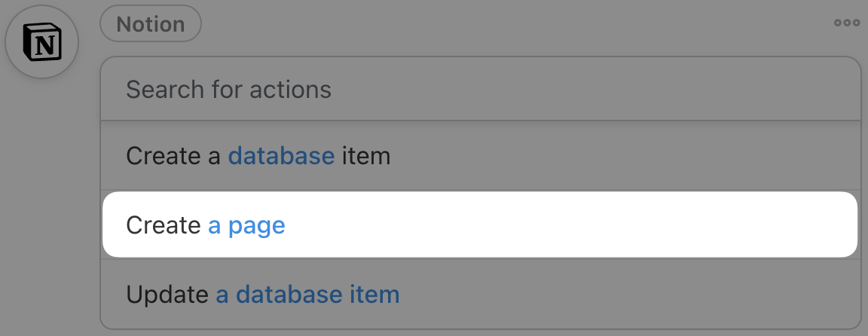Image resolution: width=868 pixels, height=336 pixels.
Task: Click the middle dot of the ellipsis icon
Action: pyautogui.click(x=847, y=23)
